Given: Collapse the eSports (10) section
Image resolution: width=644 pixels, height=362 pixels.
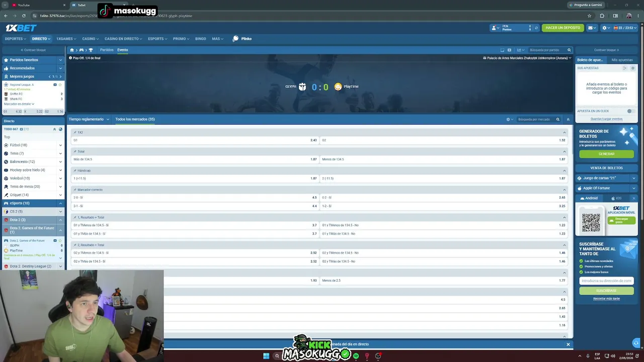Looking at the screenshot, I should pos(60,203).
